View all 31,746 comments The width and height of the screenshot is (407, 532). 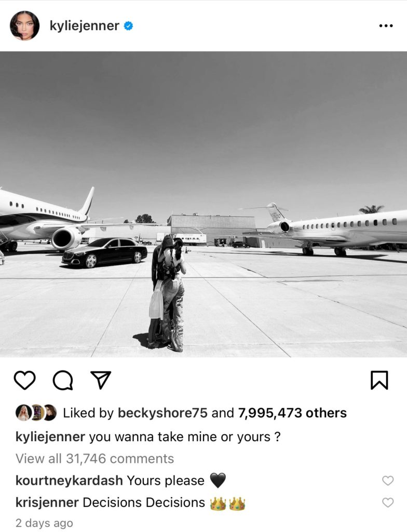94,458
